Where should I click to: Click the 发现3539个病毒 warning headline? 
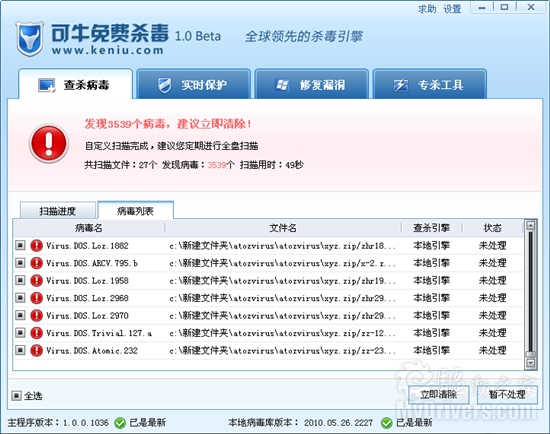coord(168,123)
